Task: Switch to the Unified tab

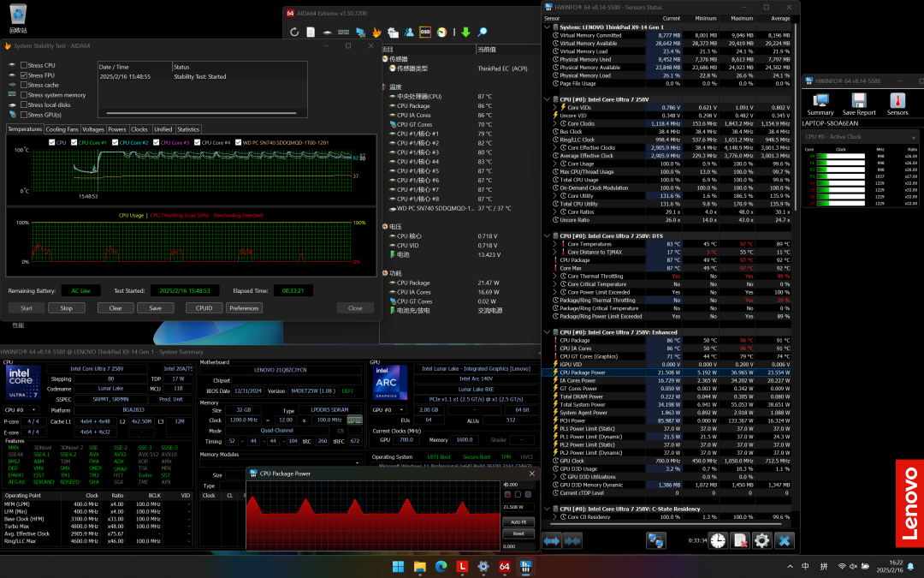Action: pyautogui.click(x=163, y=129)
